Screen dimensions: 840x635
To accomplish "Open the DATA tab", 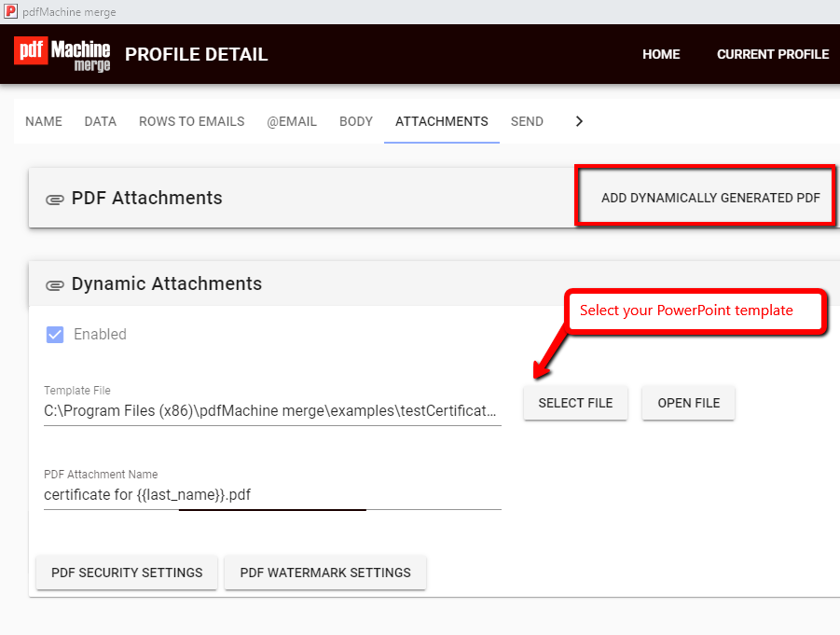I will point(100,121).
